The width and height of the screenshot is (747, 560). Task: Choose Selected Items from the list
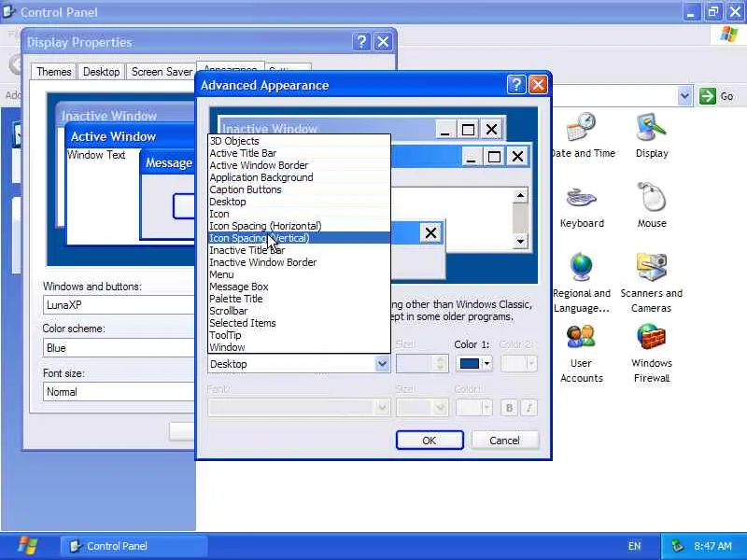click(x=299, y=323)
